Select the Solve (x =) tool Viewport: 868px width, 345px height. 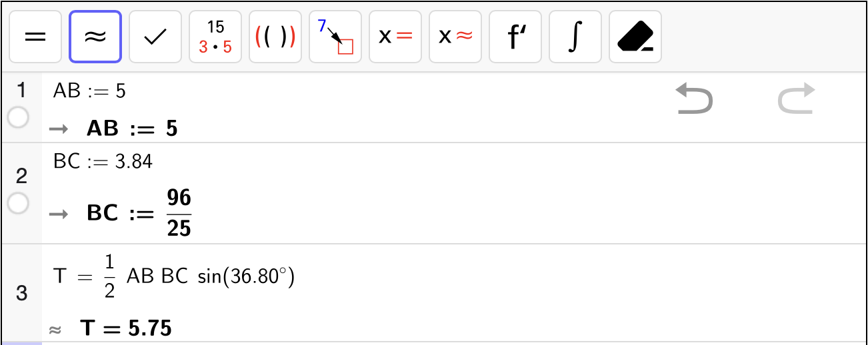point(395,37)
